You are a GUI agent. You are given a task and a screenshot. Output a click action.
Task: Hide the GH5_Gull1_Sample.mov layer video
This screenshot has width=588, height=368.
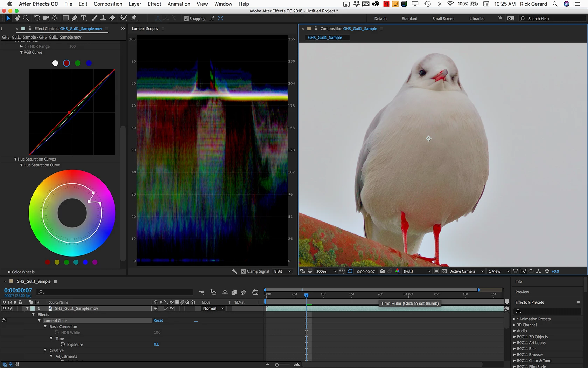pyautogui.click(x=5, y=308)
